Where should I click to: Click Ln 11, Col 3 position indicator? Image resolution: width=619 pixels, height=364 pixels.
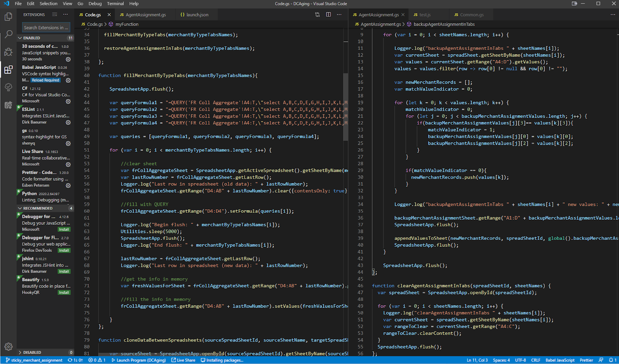pos(477,360)
